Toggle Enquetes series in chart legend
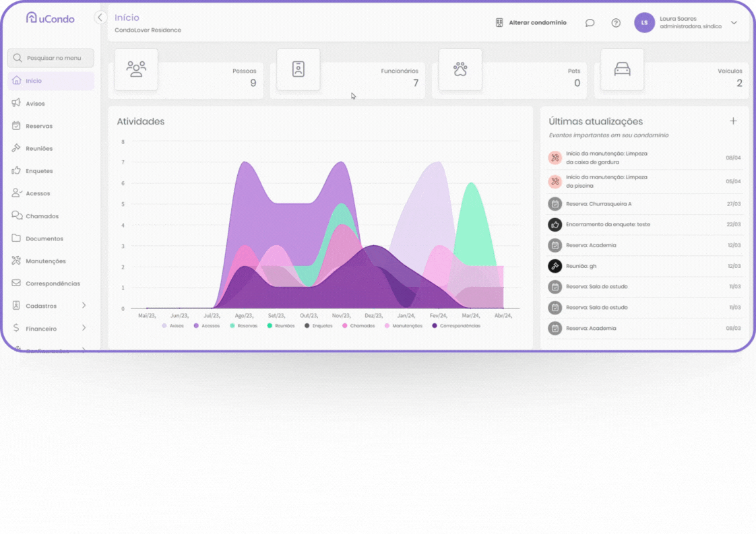 point(318,326)
